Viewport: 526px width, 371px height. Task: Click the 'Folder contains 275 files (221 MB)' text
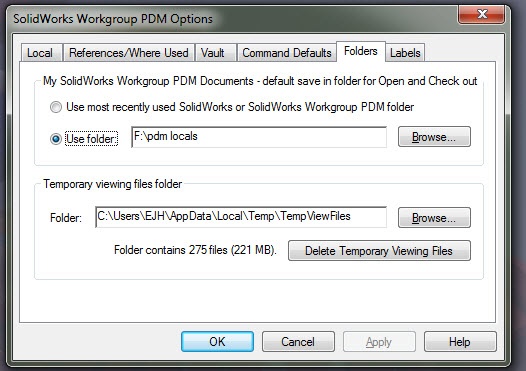coord(195,250)
